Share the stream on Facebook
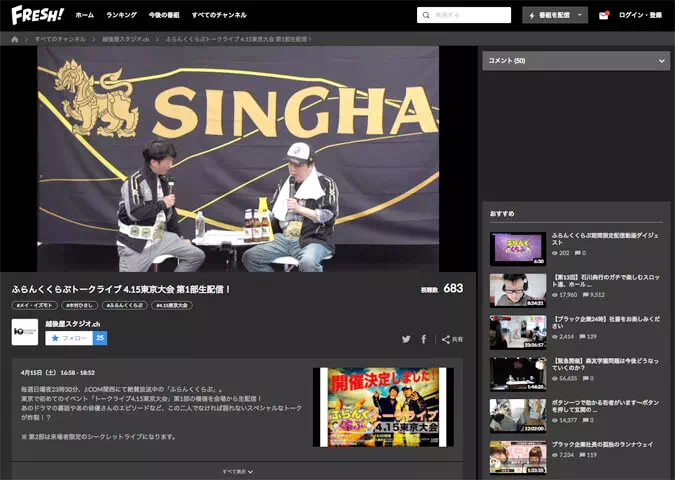The width and height of the screenshot is (675, 480). (424, 339)
